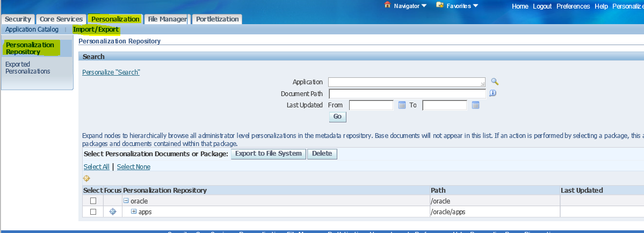Click inside the Application field

click(x=407, y=82)
